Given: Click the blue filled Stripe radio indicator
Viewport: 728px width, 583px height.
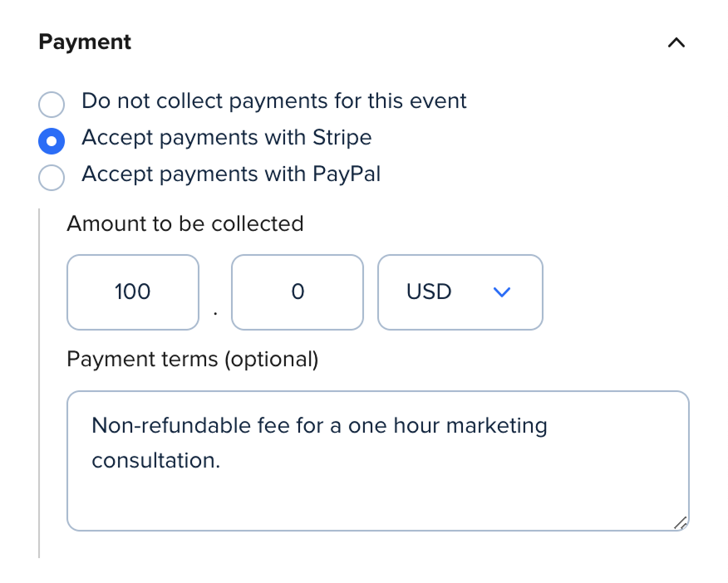Looking at the screenshot, I should [52, 141].
